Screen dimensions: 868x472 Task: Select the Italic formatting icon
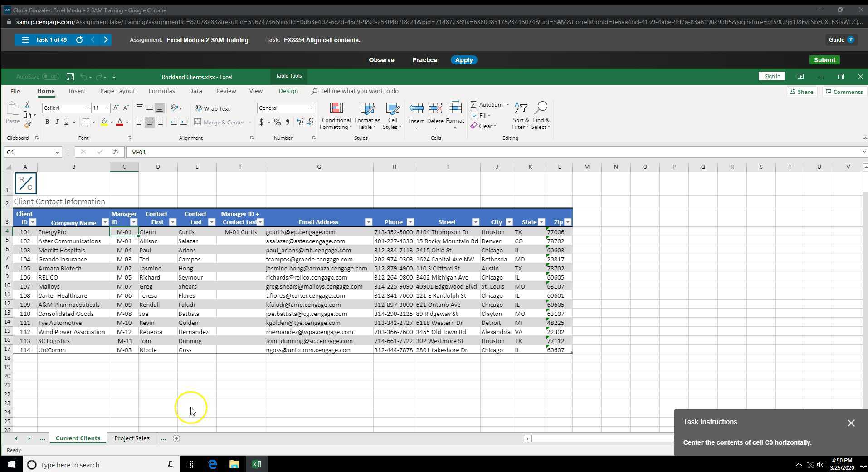(57, 122)
